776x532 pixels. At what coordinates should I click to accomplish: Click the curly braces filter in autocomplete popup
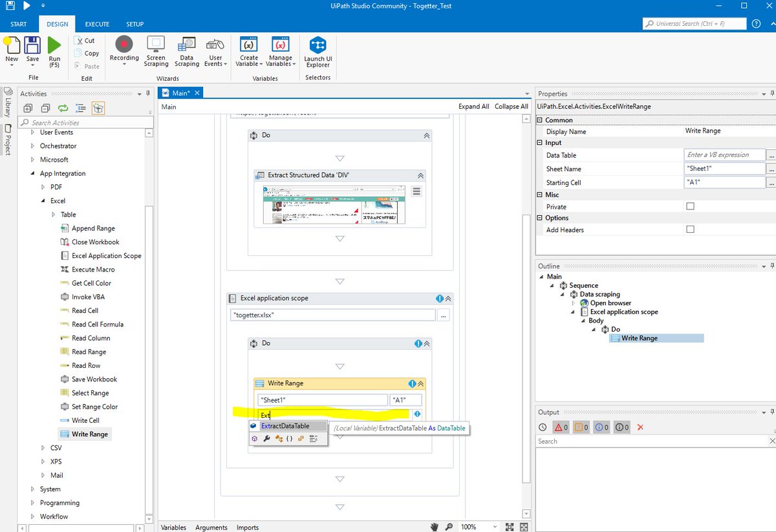tap(290, 438)
